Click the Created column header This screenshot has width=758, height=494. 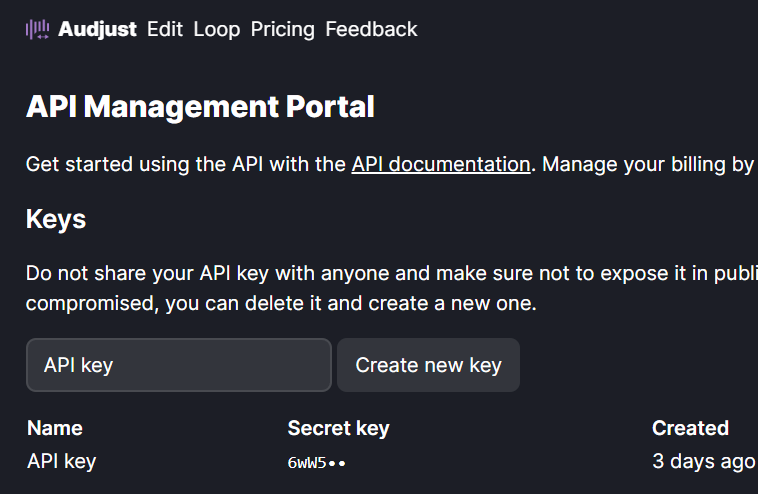tap(690, 428)
